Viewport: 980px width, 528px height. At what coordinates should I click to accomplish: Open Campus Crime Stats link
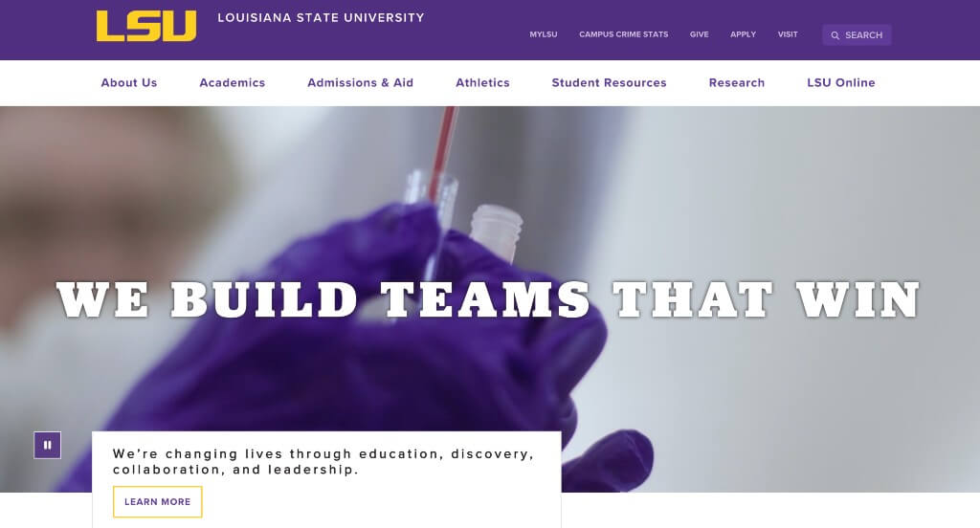click(x=623, y=34)
